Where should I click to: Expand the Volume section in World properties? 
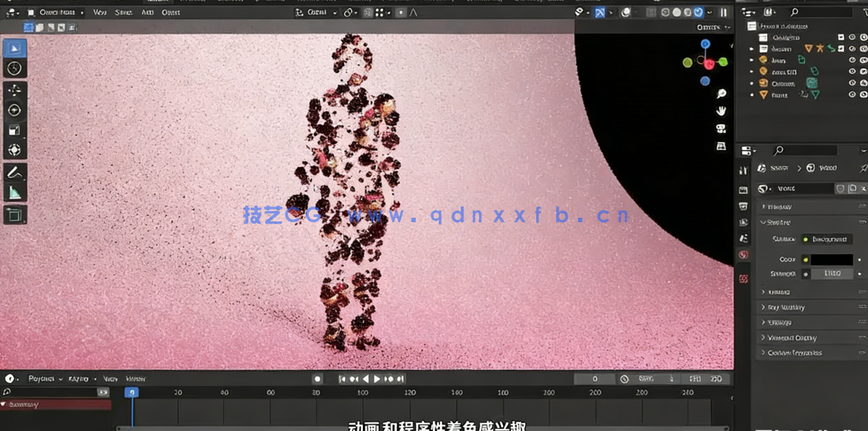click(777, 291)
